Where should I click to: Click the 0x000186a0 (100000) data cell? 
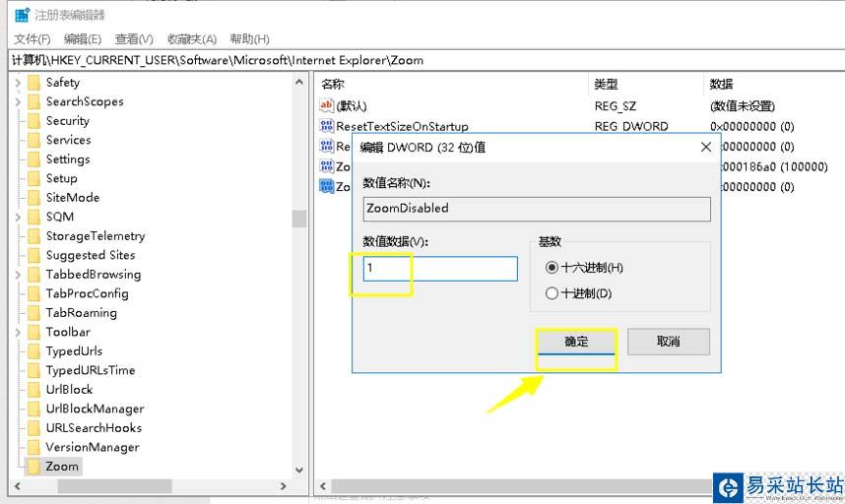(774, 167)
